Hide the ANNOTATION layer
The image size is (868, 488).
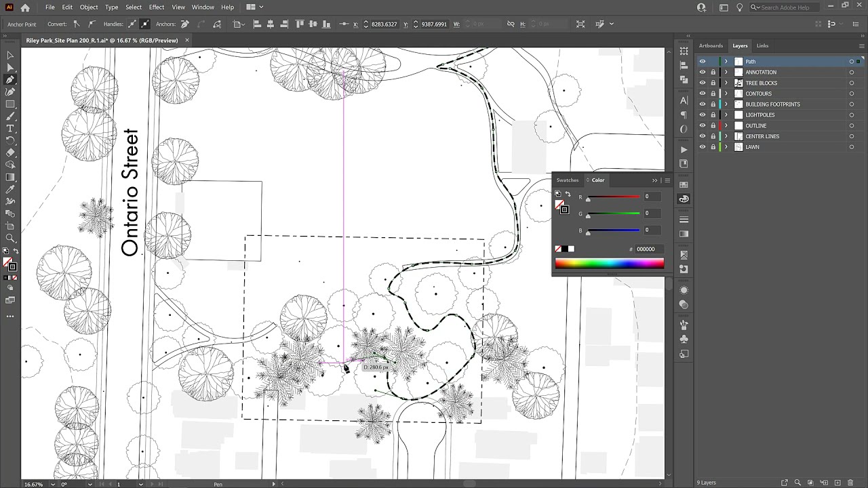(x=703, y=73)
